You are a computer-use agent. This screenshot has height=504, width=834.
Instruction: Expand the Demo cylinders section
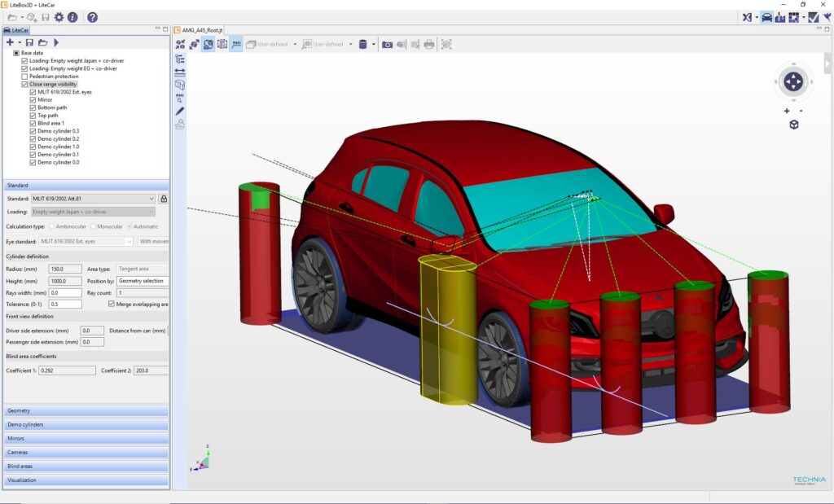click(86, 424)
